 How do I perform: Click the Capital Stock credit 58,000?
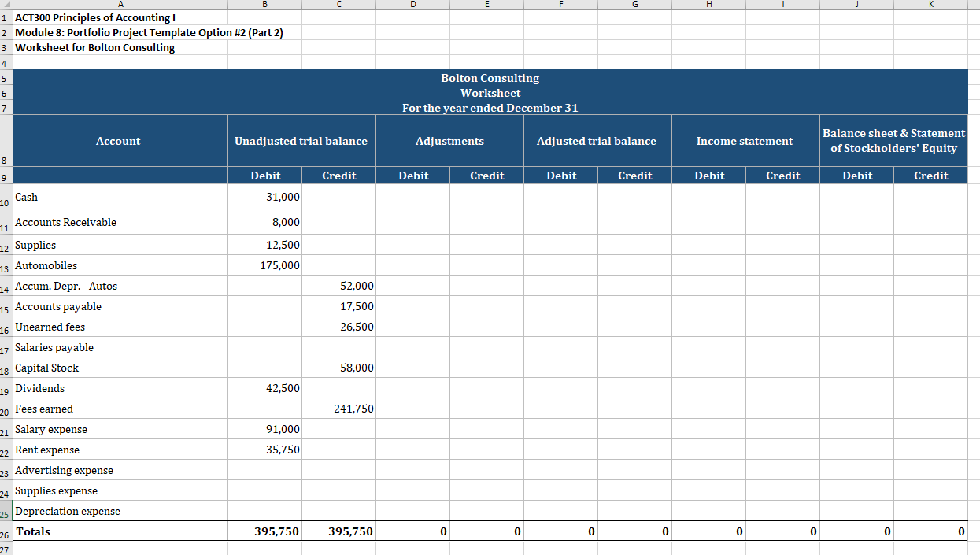coord(339,368)
